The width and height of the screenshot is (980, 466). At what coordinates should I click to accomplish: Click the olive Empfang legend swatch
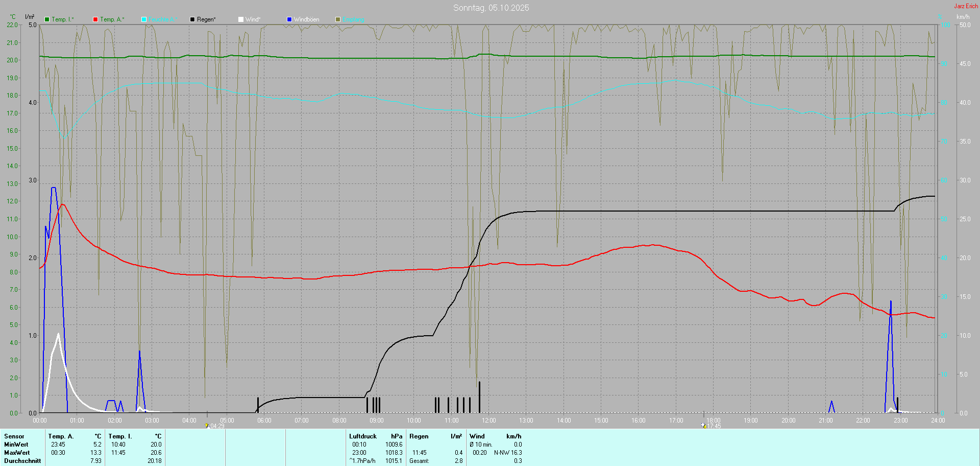pos(338,19)
